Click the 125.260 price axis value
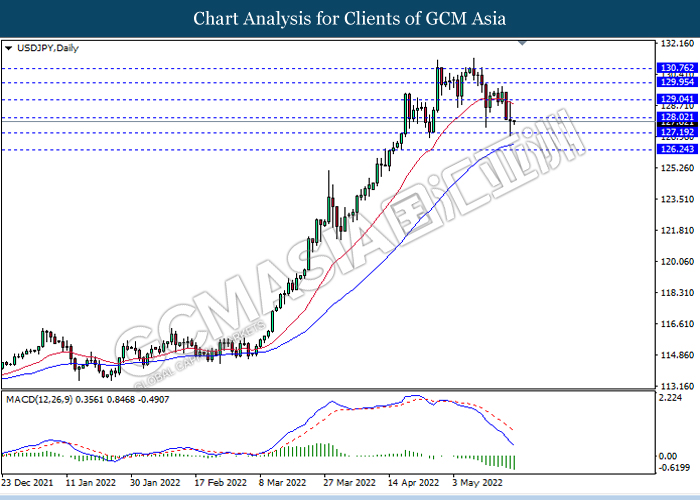Image resolution: width=700 pixels, height=500 pixels. (677, 168)
